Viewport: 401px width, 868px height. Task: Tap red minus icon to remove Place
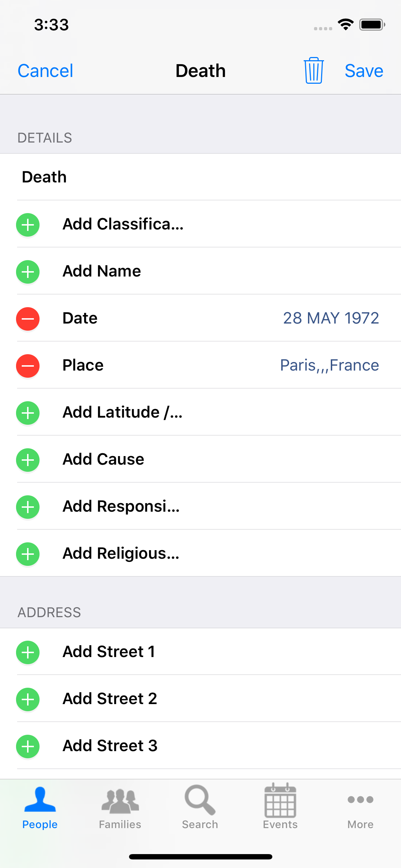click(28, 366)
